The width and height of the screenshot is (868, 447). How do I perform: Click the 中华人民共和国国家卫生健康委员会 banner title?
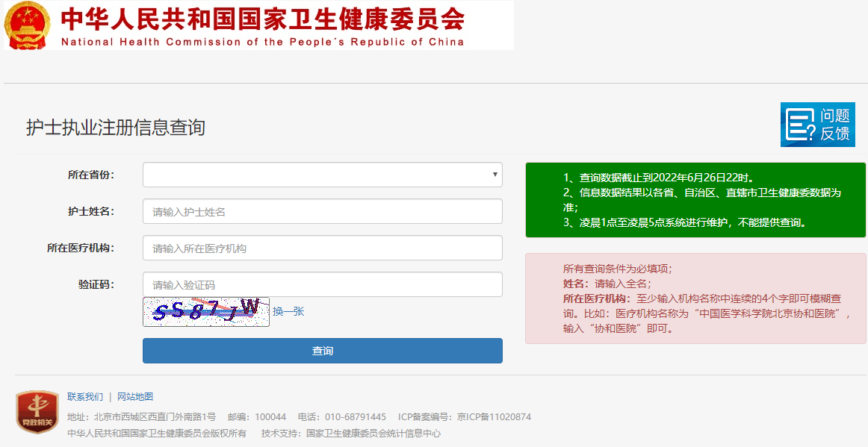(262, 18)
